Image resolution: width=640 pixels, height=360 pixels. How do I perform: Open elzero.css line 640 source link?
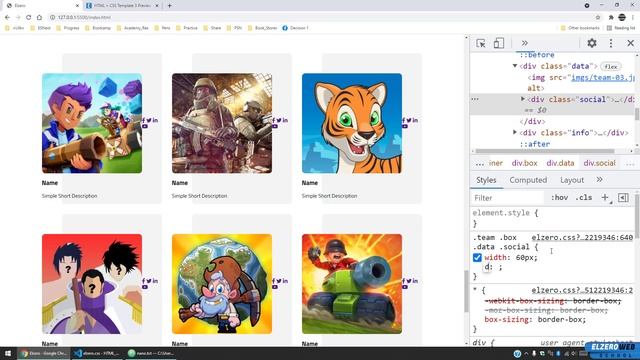pyautogui.click(x=582, y=238)
